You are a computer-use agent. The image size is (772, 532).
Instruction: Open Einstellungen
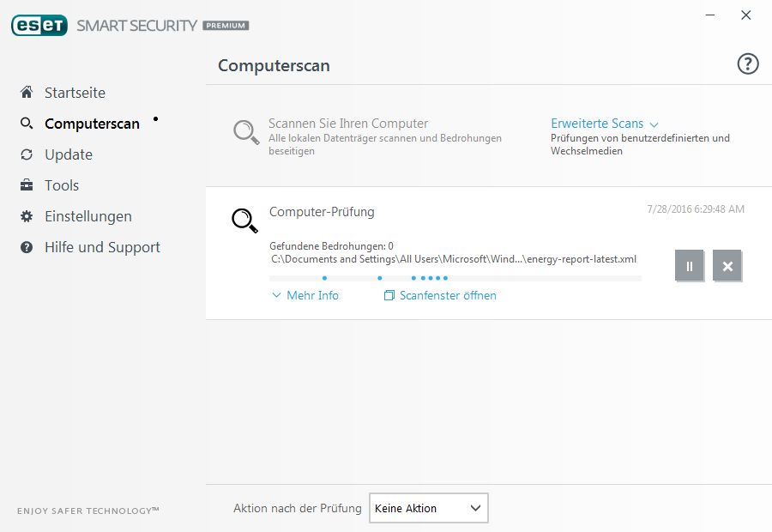click(x=88, y=216)
